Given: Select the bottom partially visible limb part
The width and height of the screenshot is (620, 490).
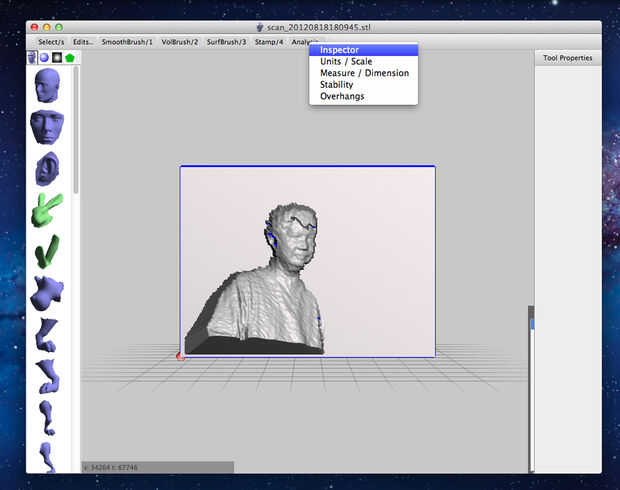Looking at the screenshot, I should pyautogui.click(x=47, y=458).
